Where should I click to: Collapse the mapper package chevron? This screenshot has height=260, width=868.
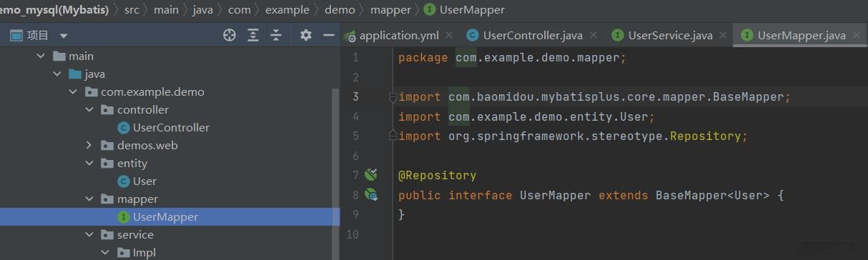pyautogui.click(x=89, y=199)
